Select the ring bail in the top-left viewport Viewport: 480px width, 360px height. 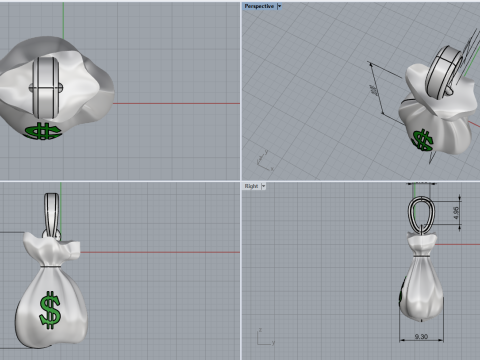pos(46,88)
